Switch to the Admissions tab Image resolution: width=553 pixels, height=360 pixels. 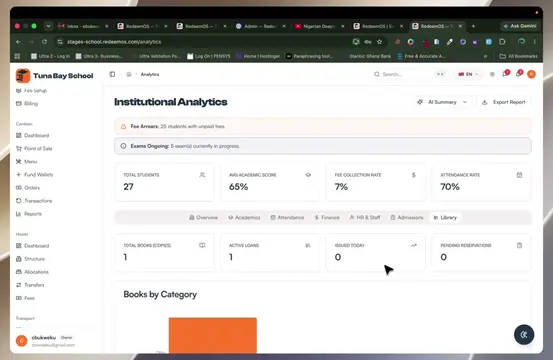click(407, 218)
